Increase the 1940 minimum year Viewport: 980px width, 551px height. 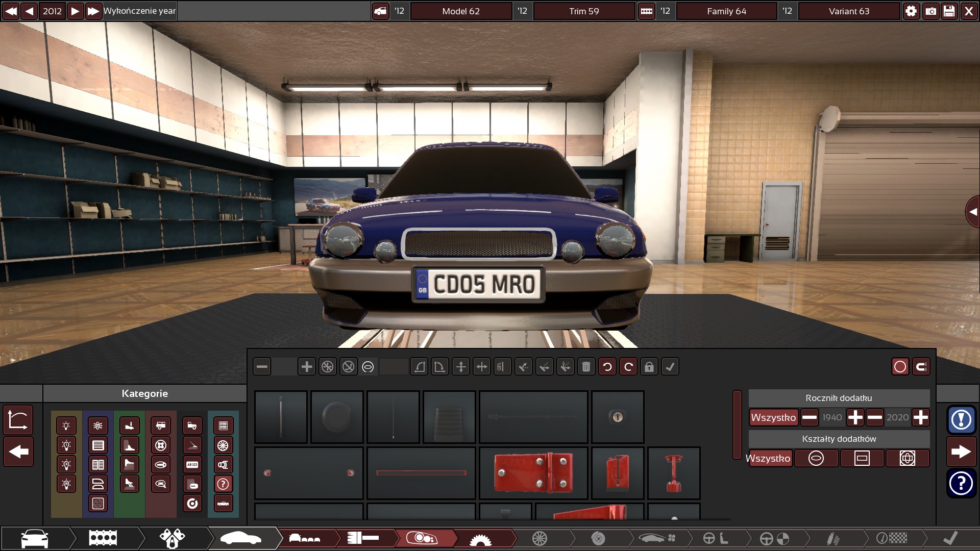[x=855, y=417]
